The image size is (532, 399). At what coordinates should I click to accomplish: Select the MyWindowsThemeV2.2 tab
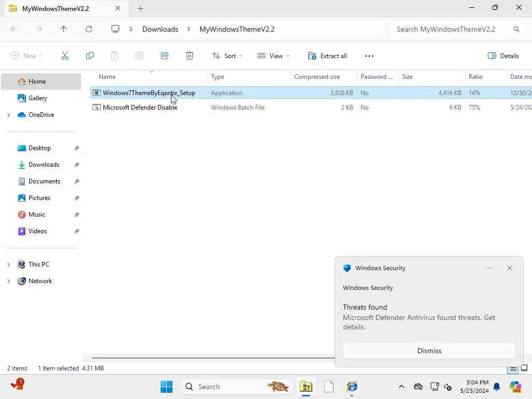click(x=66, y=8)
